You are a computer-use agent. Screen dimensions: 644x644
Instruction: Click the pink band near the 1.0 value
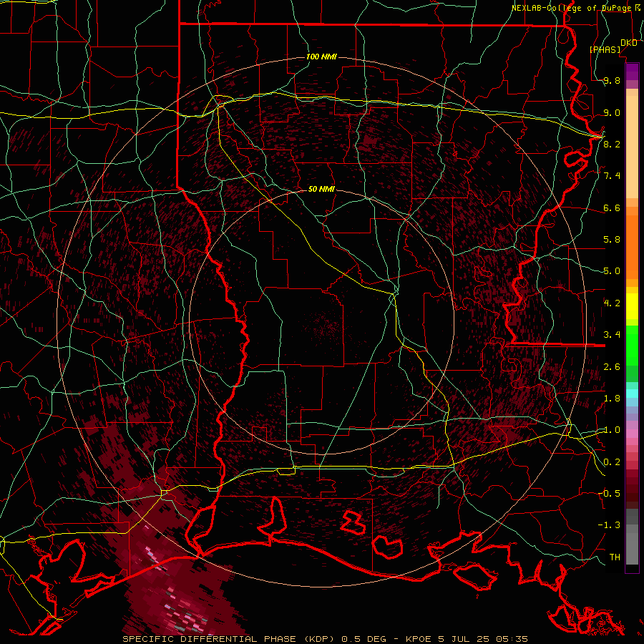tap(632, 434)
